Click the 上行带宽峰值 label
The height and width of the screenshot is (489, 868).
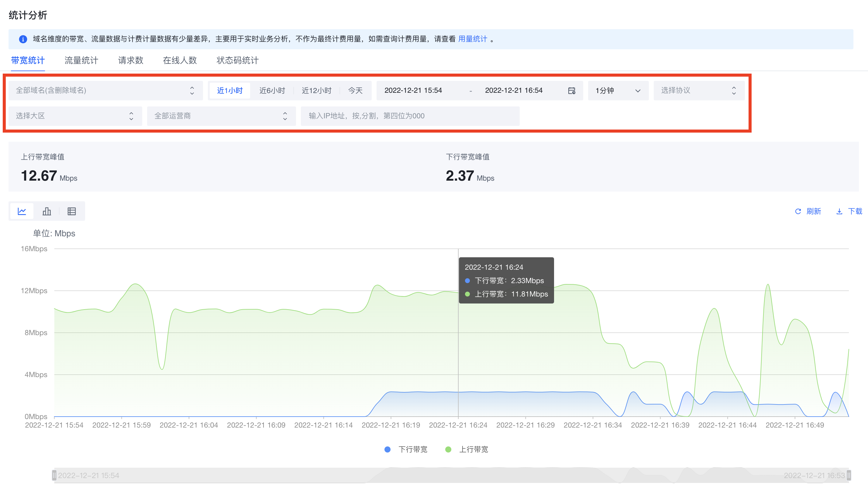click(x=43, y=157)
